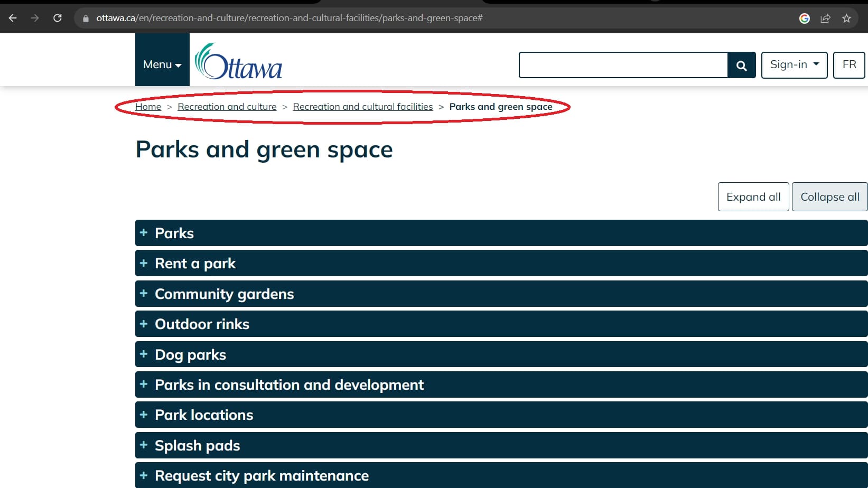Screen dimensions: 868x488
Task: Click the Expand all button
Action: point(753,197)
